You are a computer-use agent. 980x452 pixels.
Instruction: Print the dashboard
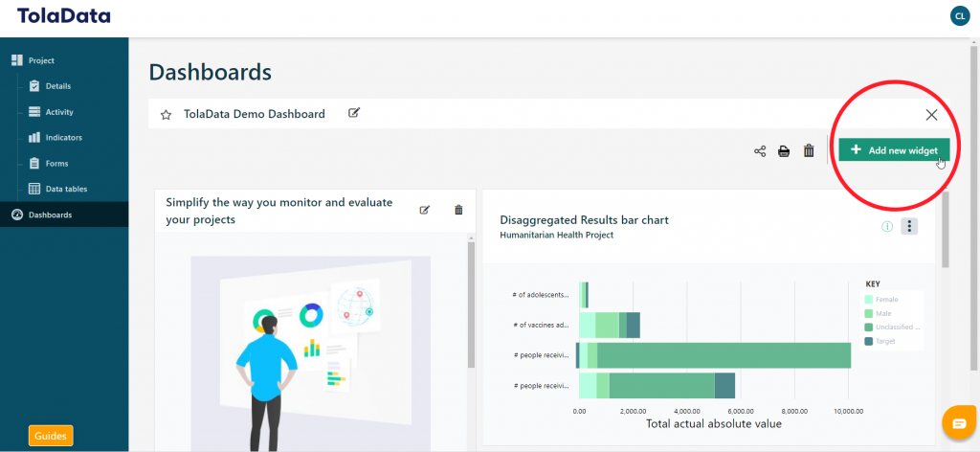pos(784,151)
